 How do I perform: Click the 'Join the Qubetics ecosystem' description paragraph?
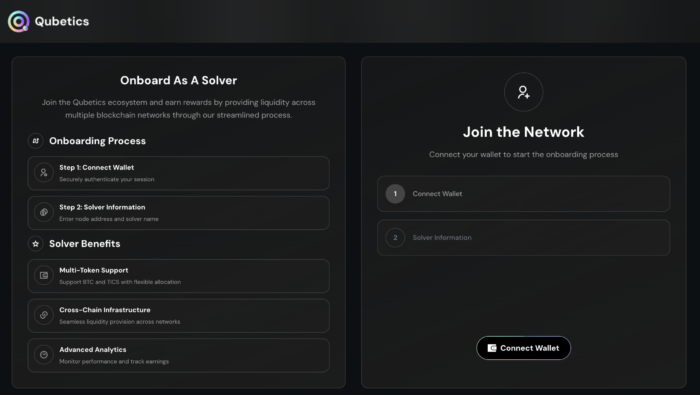click(179, 108)
